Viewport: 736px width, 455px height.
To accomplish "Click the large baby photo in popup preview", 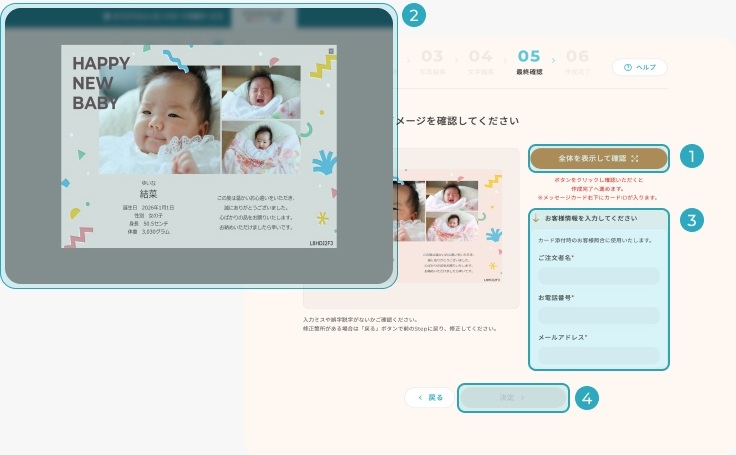I will [x=160, y=120].
